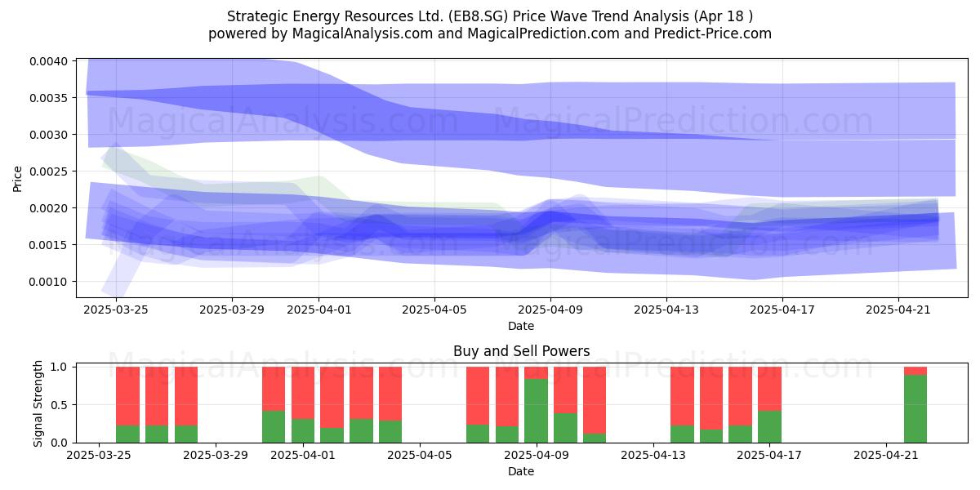Click the 'Signal Strength' y-axis label
Screen dimensions: 980x490
click(x=38, y=403)
